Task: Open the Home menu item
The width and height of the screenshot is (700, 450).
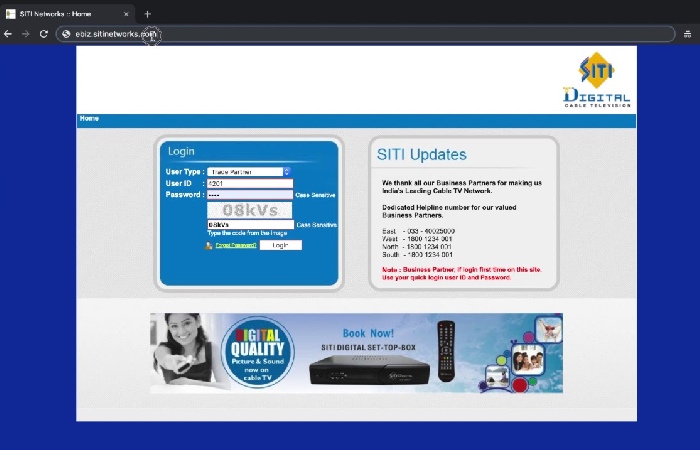Action: tap(89, 118)
